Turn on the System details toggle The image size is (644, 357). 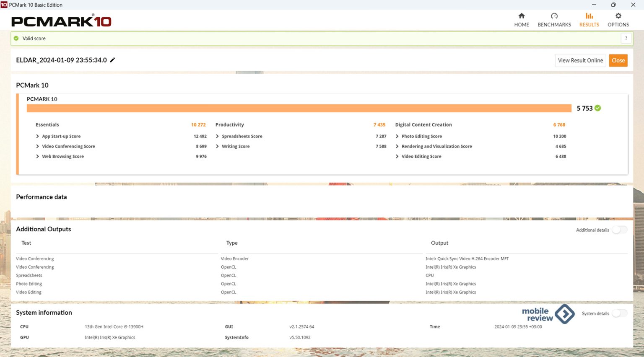[619, 313]
